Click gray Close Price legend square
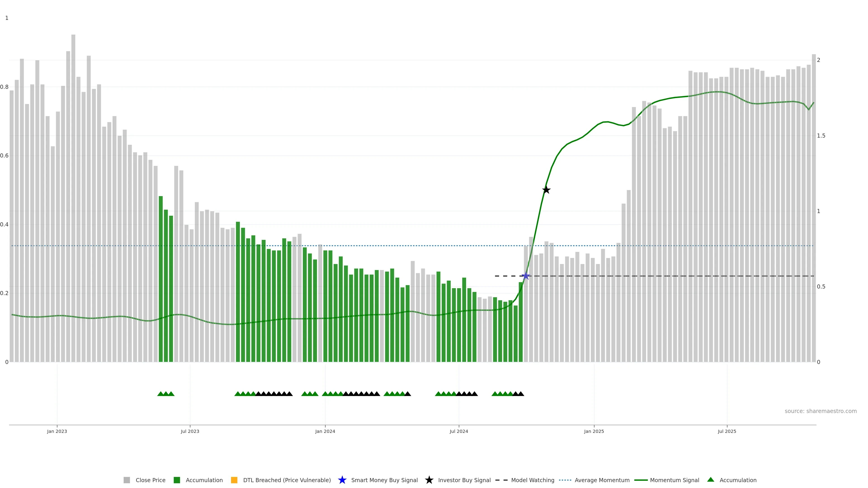The image size is (868, 488). click(x=127, y=480)
